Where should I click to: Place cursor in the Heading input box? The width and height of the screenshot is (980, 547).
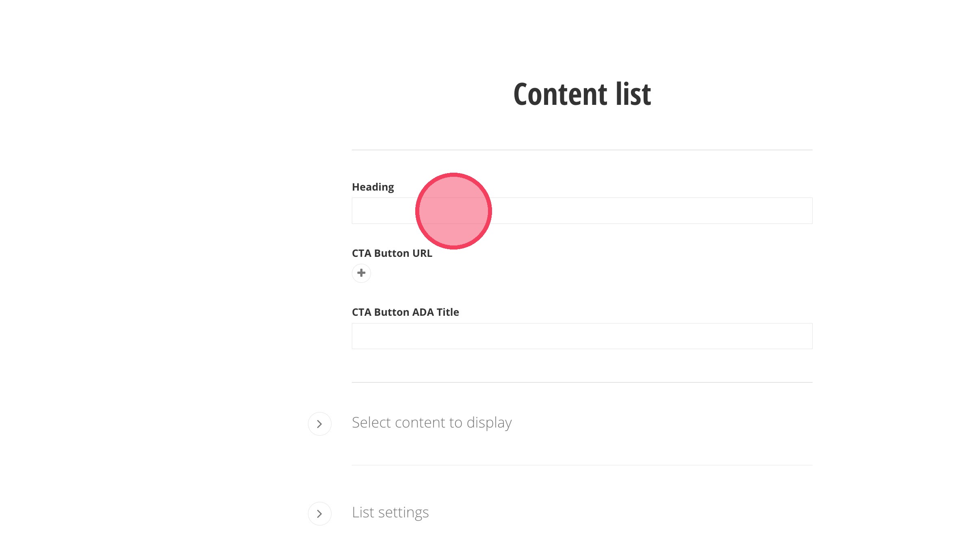(x=609, y=211)
